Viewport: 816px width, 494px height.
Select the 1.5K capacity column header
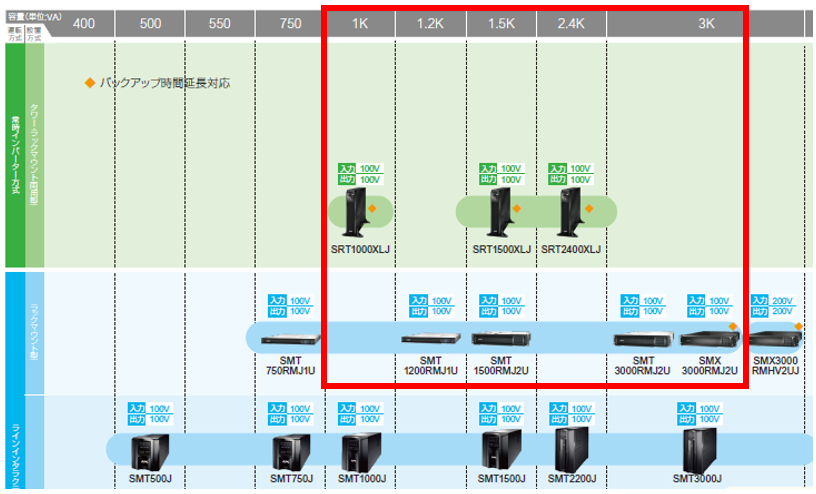pyautogui.click(x=501, y=23)
